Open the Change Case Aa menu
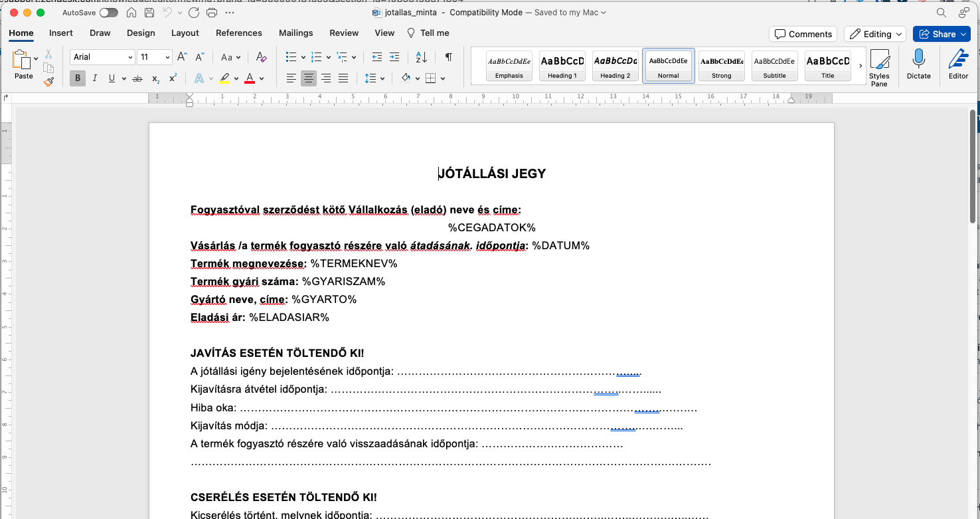This screenshot has height=519, width=980. [x=230, y=57]
